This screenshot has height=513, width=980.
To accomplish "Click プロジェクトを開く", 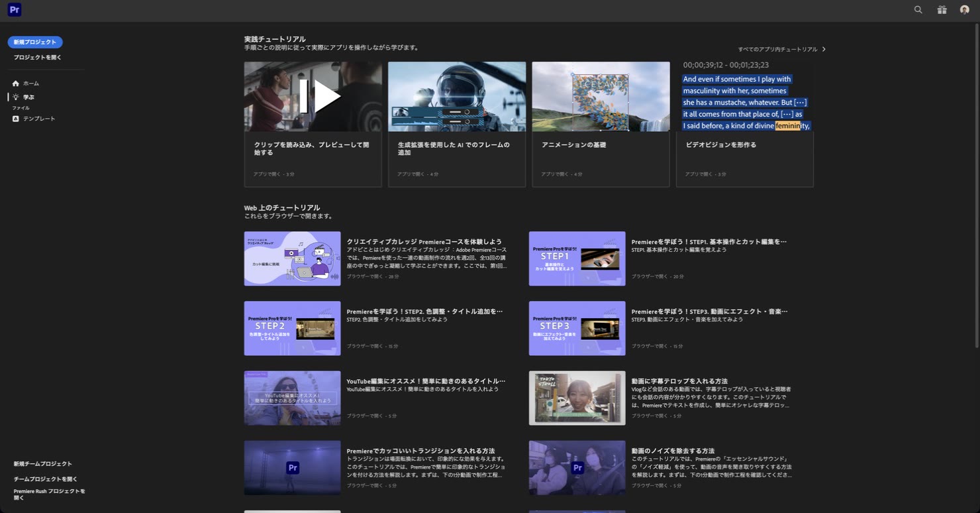I will (x=38, y=58).
